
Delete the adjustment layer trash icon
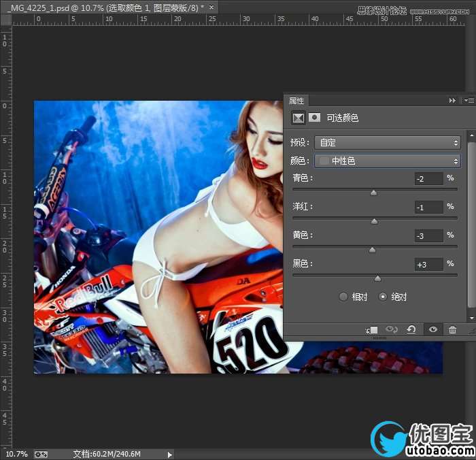(x=452, y=329)
